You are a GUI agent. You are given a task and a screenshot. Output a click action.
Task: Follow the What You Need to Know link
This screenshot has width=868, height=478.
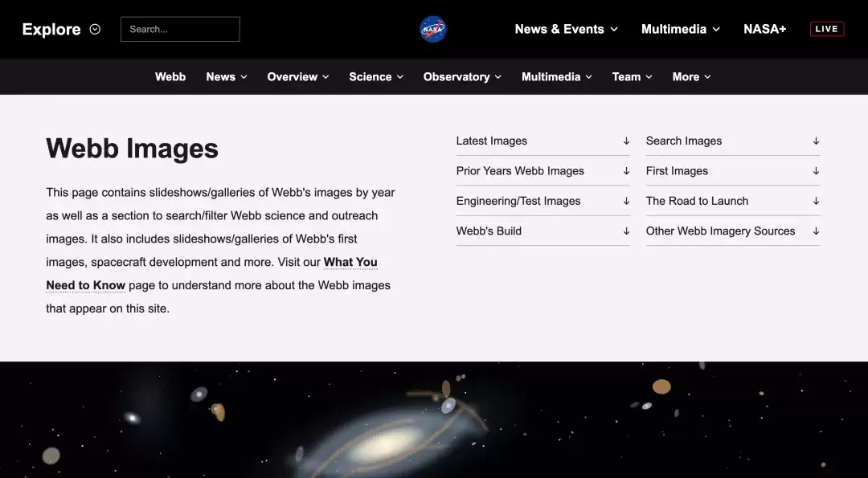pos(350,262)
